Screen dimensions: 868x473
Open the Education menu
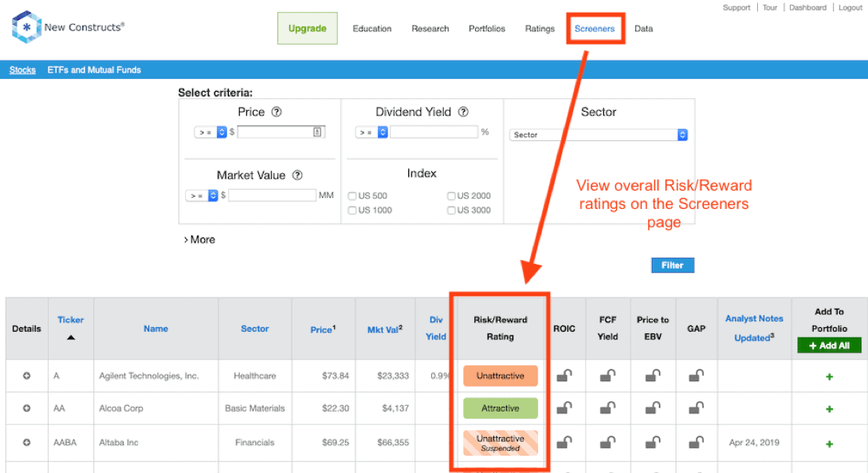(x=372, y=29)
